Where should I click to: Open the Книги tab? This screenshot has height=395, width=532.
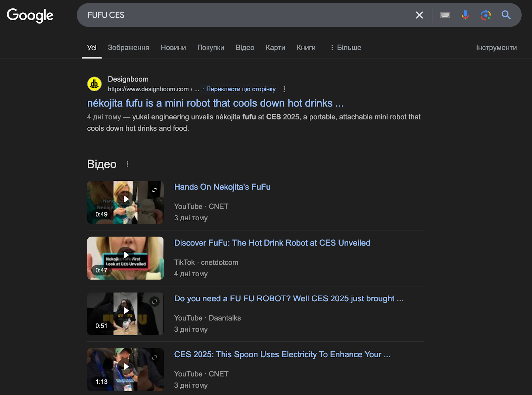[306, 48]
